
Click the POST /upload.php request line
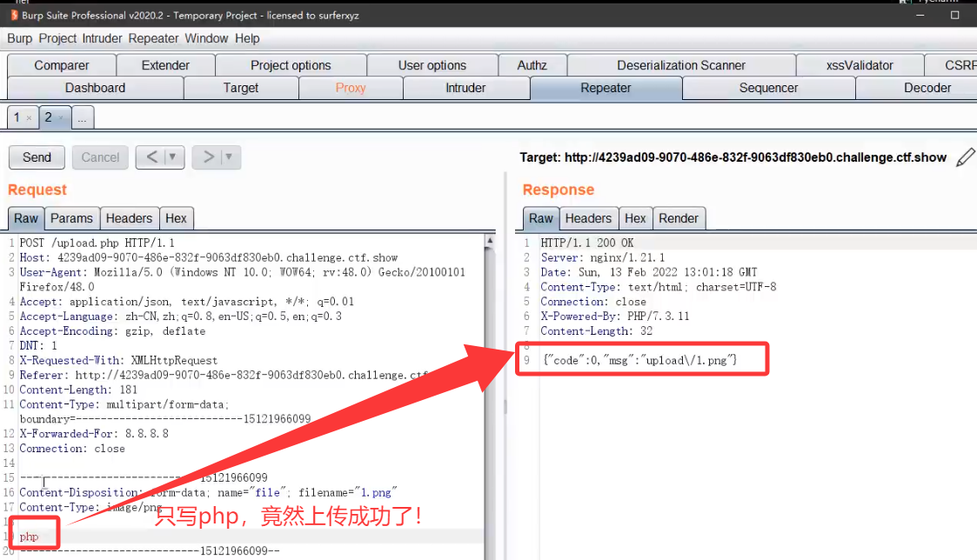(97, 243)
